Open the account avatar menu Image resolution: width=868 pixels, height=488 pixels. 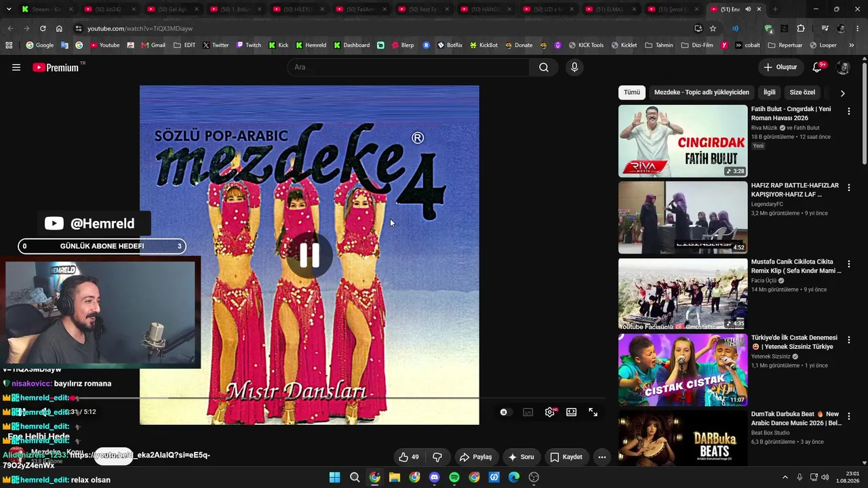tap(843, 67)
